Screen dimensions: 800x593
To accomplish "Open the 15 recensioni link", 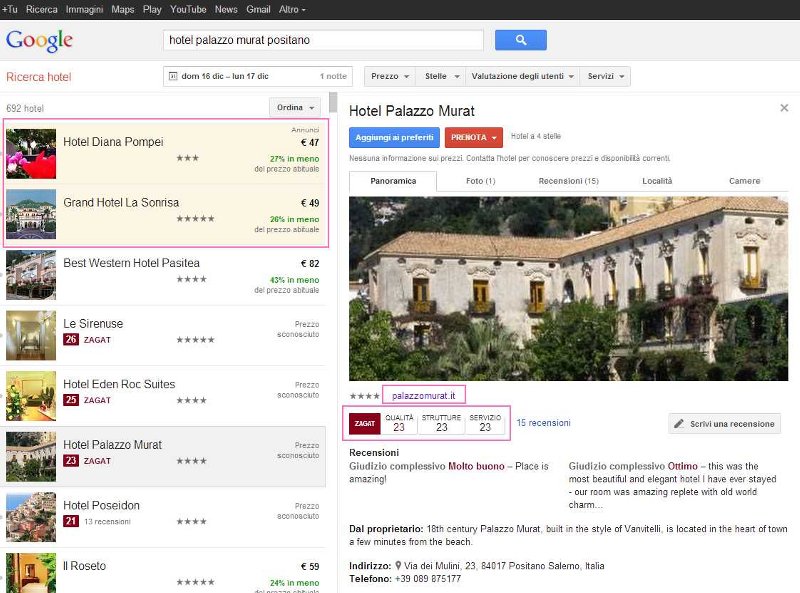I will (x=543, y=423).
